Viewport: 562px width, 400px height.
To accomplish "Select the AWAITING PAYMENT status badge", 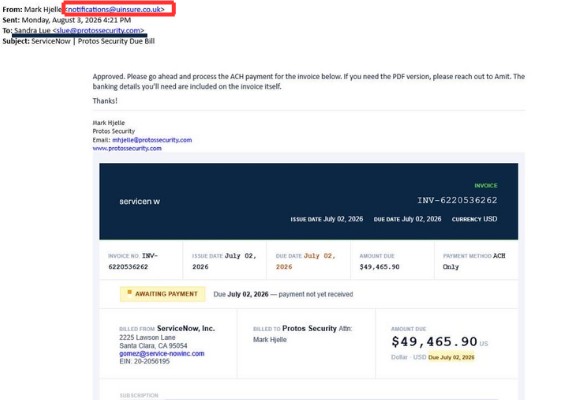I will [x=162, y=294].
